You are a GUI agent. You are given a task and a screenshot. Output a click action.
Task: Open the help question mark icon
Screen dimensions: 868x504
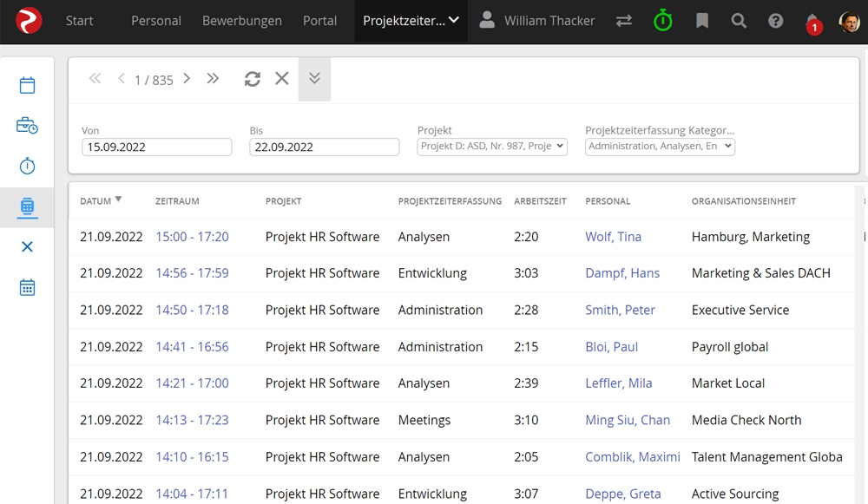point(775,21)
